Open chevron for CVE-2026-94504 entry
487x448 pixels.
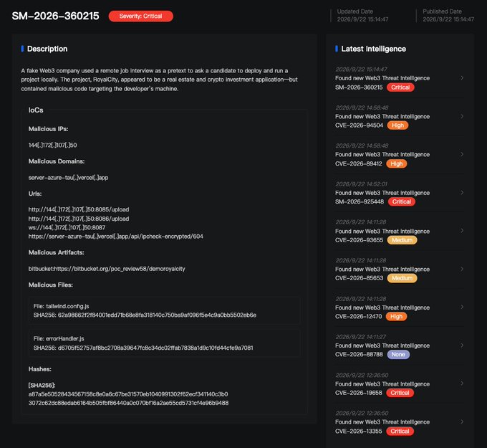pos(462,116)
